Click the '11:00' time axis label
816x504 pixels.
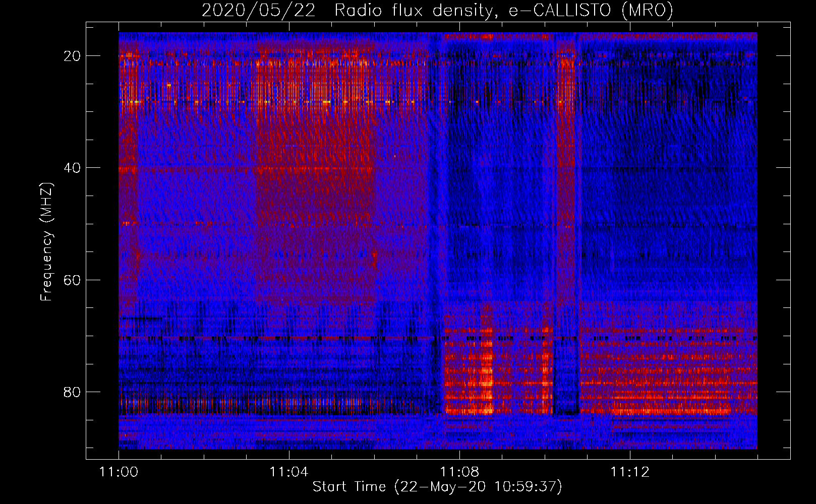pos(119,472)
